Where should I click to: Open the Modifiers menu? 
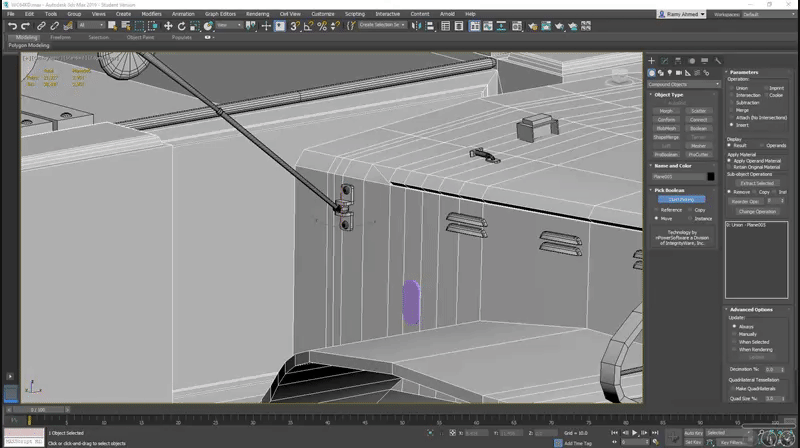[x=151, y=14]
